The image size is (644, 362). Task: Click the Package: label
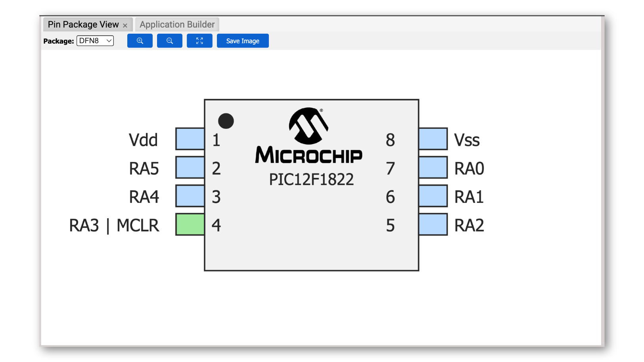(x=59, y=41)
